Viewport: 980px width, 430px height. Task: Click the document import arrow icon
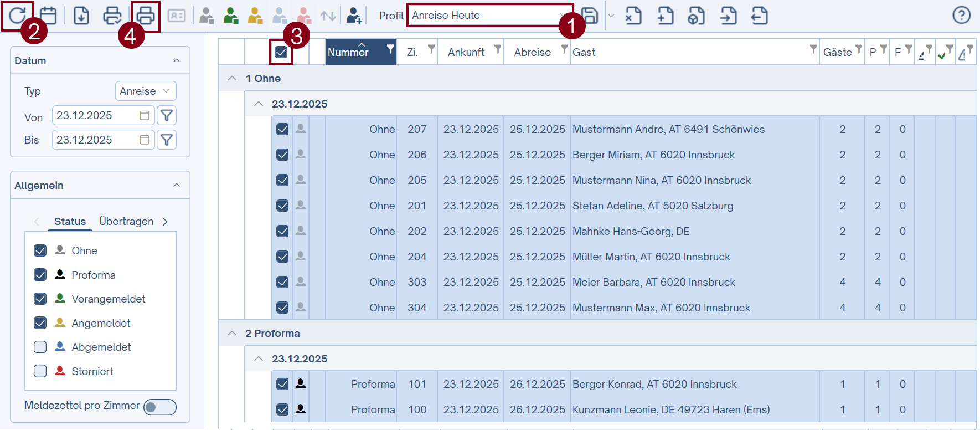click(729, 16)
